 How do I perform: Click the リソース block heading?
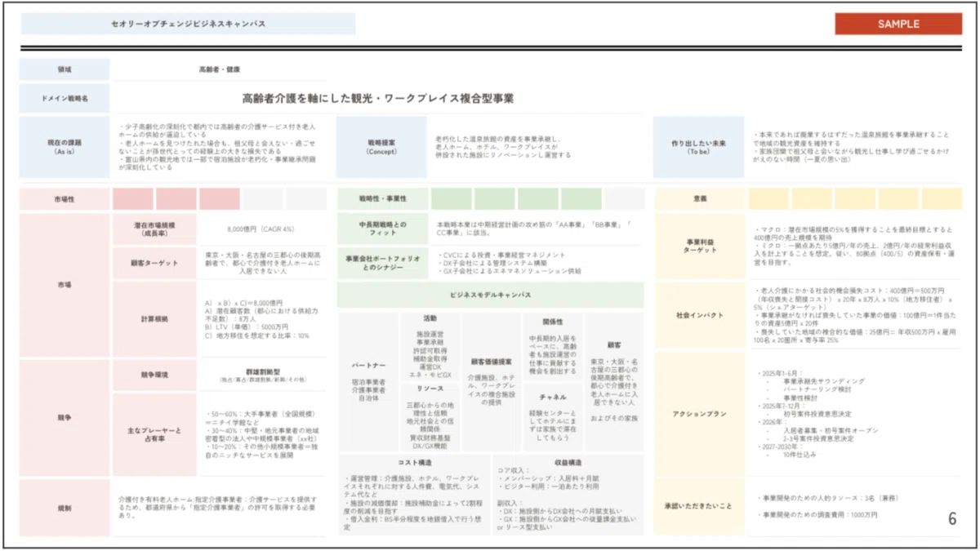430,389
